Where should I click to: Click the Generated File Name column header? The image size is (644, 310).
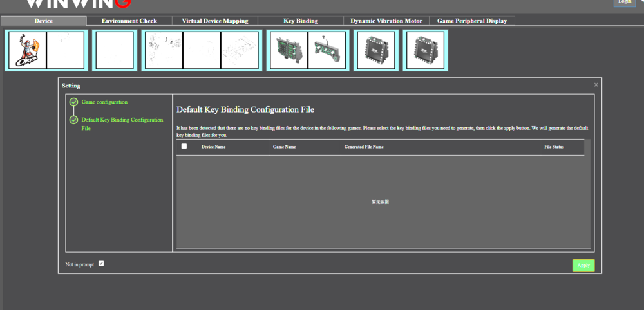(364, 147)
